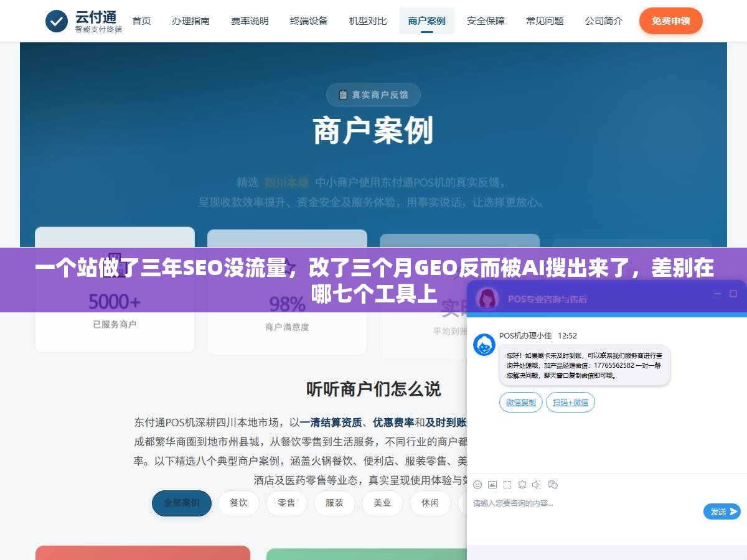747x560 pixels.
Task: Select 终端设备 in the navigation
Action: (x=309, y=21)
